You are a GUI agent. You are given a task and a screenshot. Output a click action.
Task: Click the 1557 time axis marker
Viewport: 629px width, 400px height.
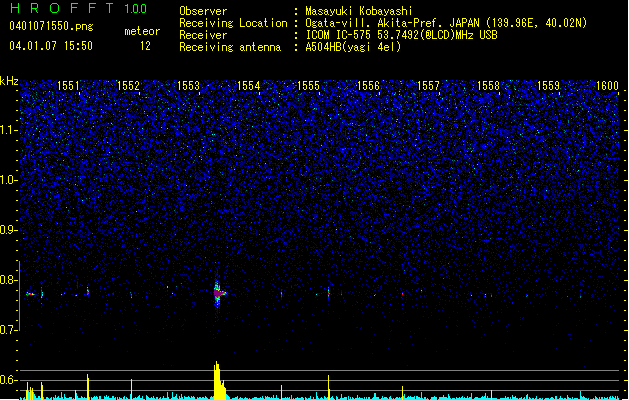pyautogui.click(x=428, y=86)
